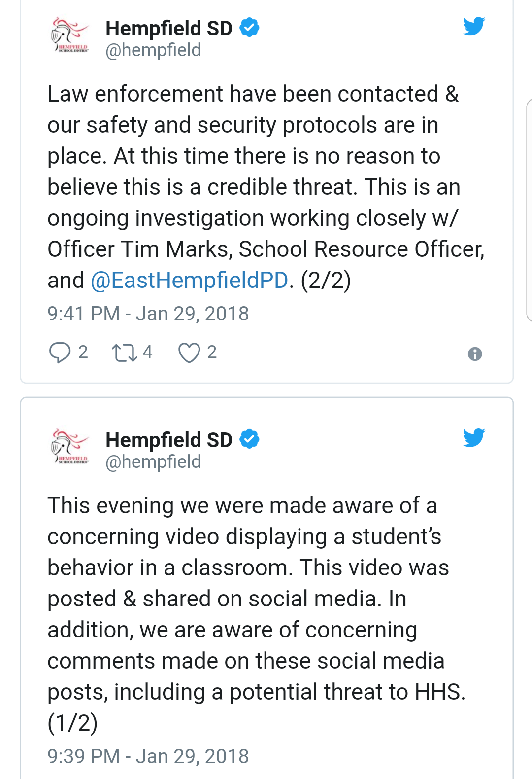The width and height of the screenshot is (532, 779).
Task: Click the verified badge on second Hempfield SD
Action: pyautogui.click(x=249, y=439)
